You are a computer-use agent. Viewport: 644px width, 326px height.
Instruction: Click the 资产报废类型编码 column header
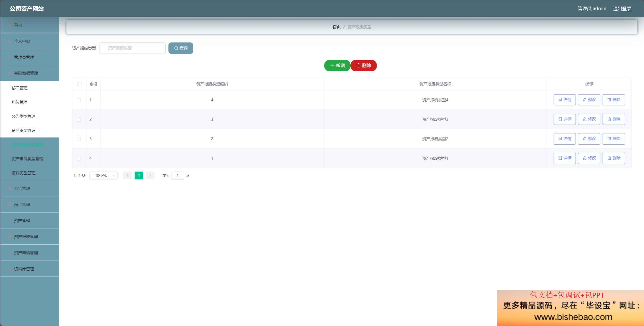[212, 84]
